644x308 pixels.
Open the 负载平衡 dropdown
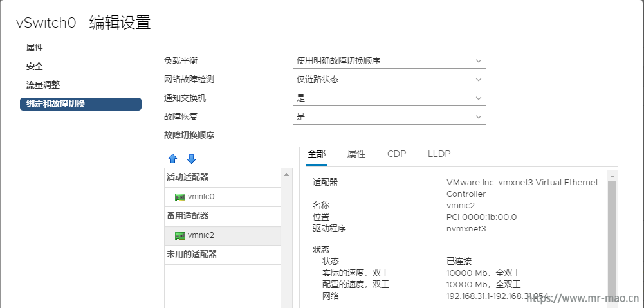point(389,61)
